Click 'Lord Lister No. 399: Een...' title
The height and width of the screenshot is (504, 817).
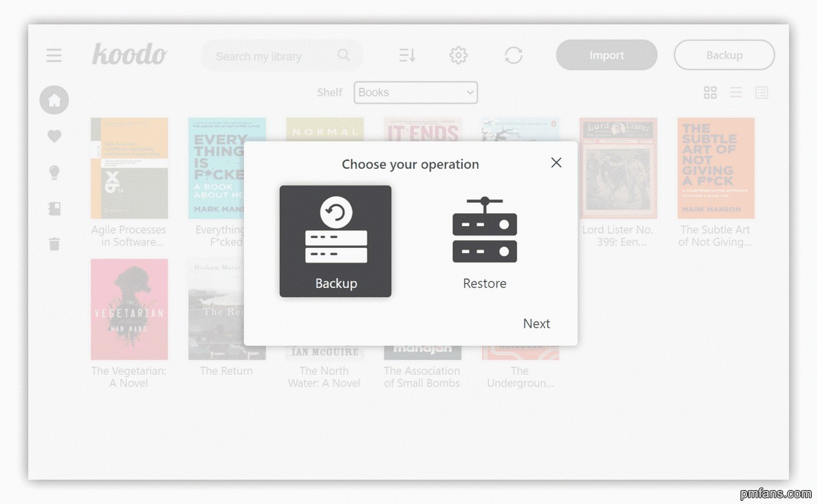[618, 236]
